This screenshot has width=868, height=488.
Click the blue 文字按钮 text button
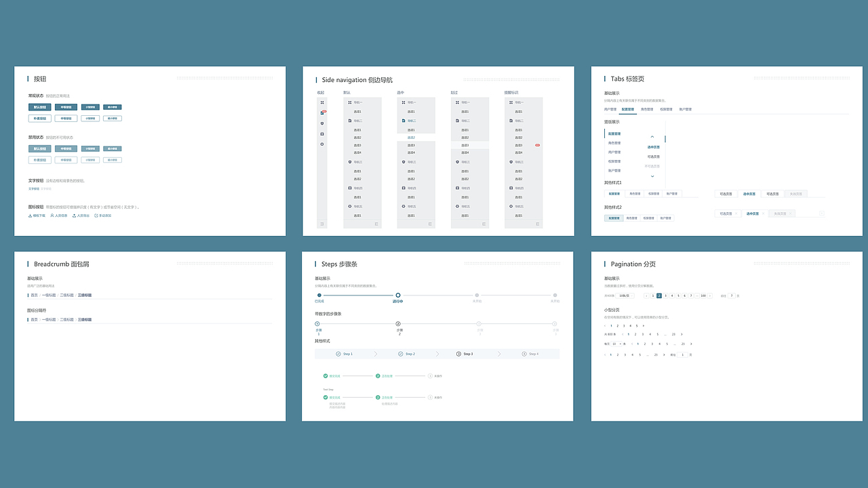tap(34, 188)
